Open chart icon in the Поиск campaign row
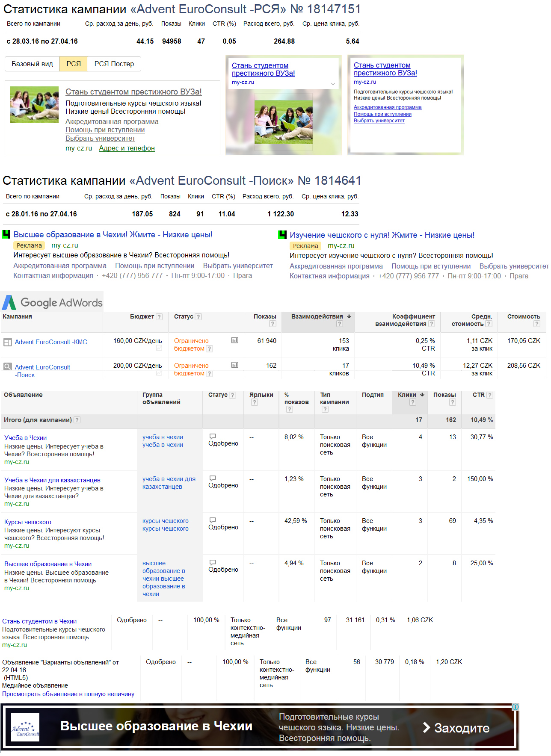Image resolution: width=551 pixels, height=756 pixels. 234,365
